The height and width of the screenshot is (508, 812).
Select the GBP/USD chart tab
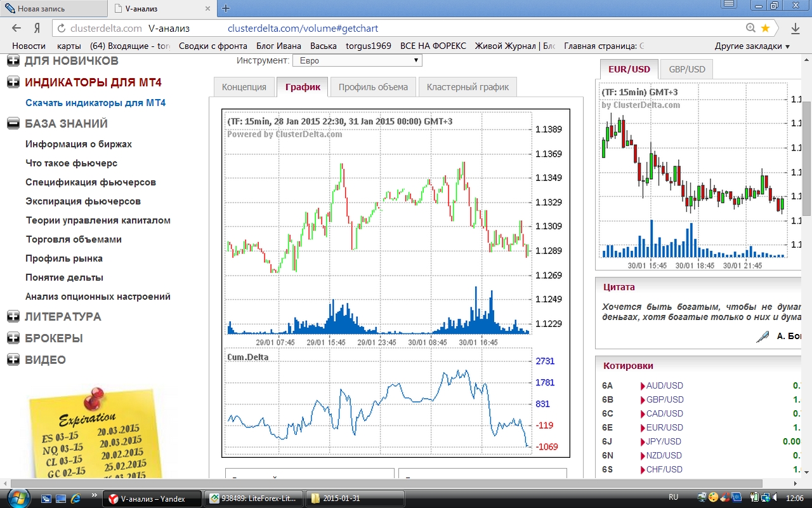point(686,69)
